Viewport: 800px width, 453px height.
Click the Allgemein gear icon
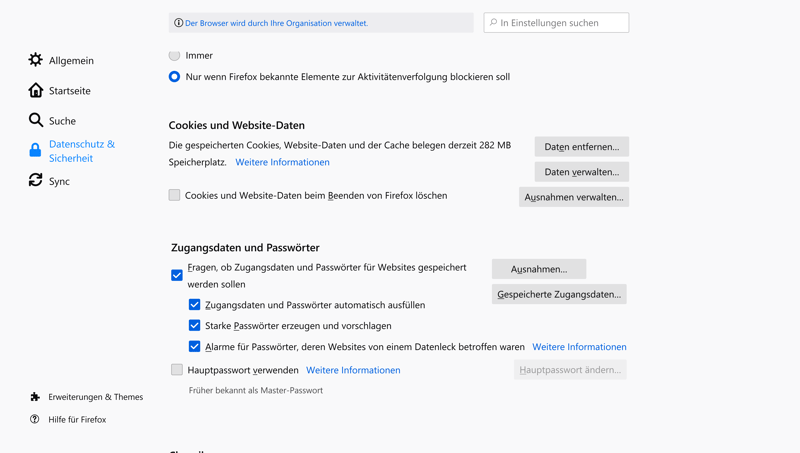(x=36, y=60)
